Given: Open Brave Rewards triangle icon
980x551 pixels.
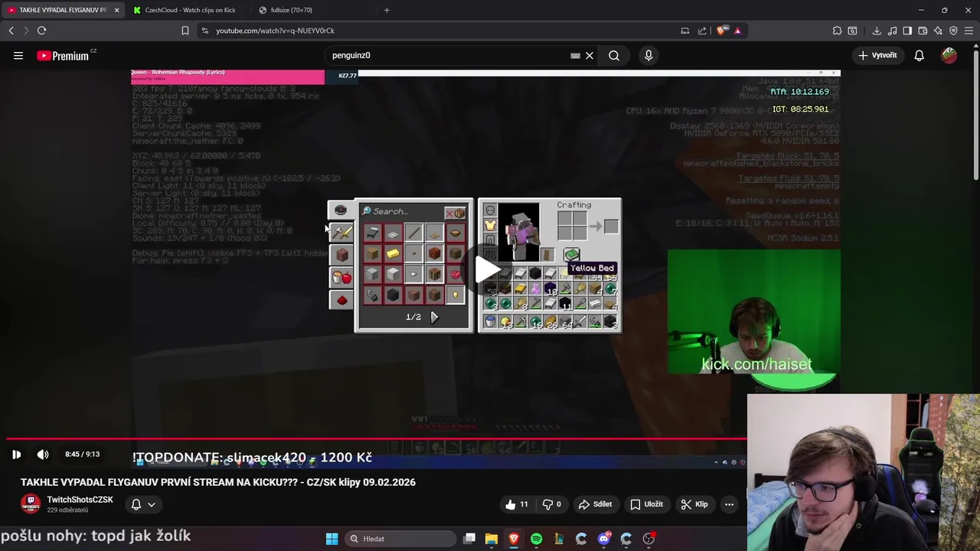Looking at the screenshot, I should (737, 31).
